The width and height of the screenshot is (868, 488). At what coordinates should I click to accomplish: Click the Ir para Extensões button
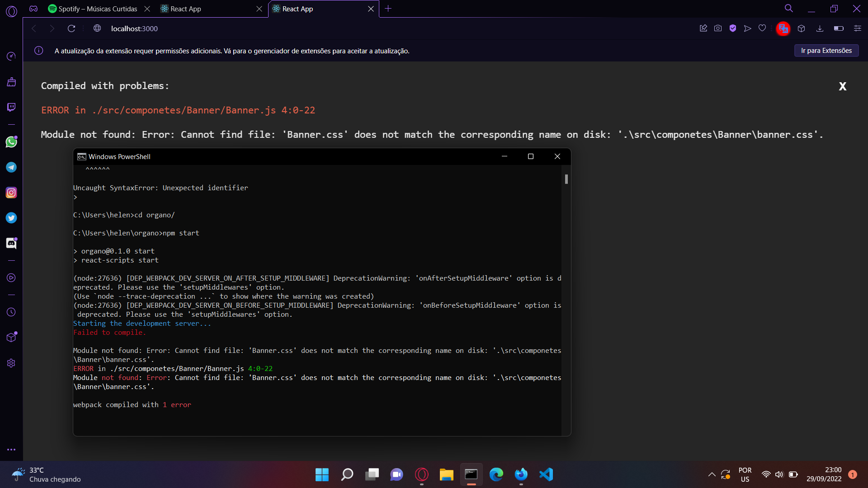(x=826, y=51)
